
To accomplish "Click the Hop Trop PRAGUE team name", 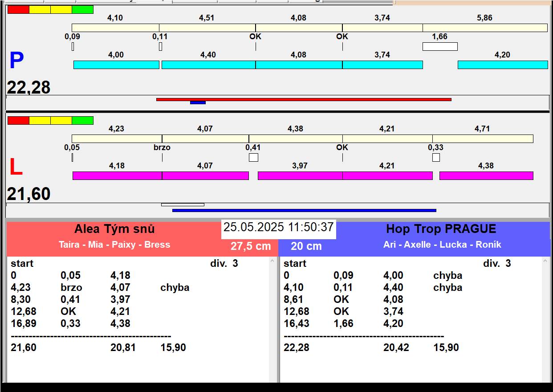I will click(x=441, y=229).
